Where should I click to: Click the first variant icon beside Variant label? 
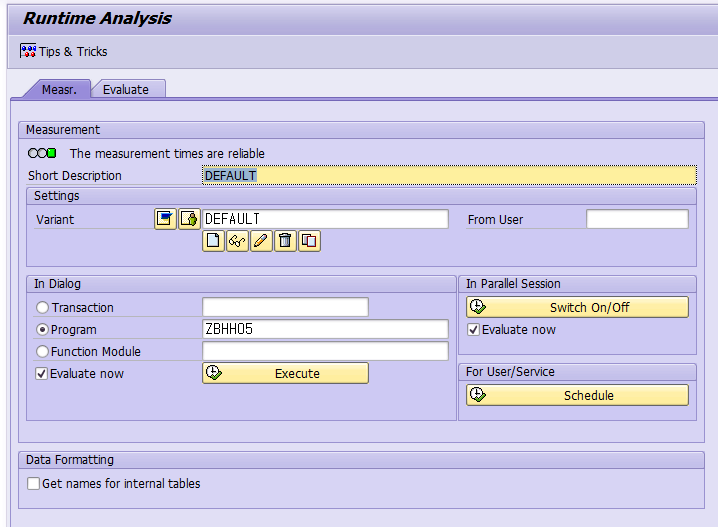pos(165,219)
